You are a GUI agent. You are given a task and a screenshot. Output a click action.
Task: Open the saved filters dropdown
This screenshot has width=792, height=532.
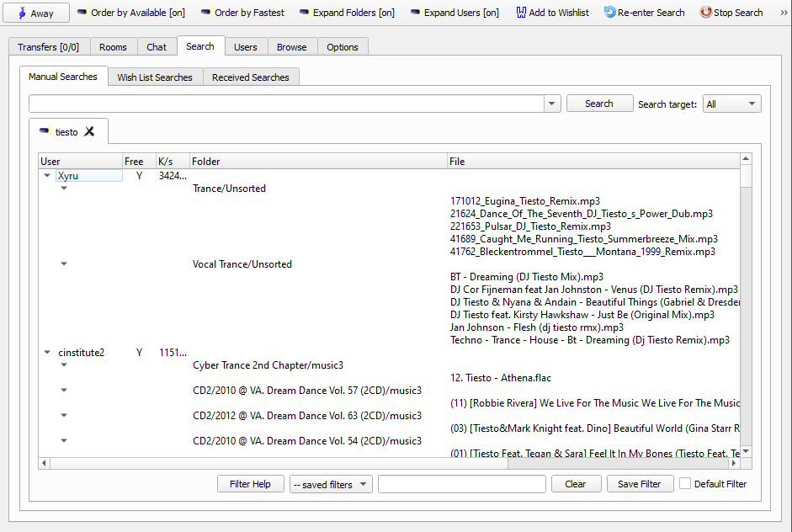pos(331,484)
